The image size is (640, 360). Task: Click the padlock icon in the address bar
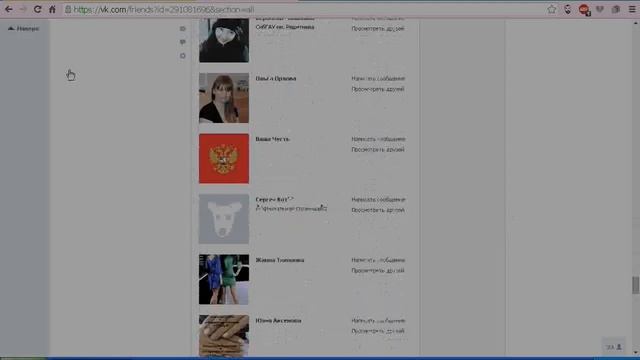coord(68,9)
